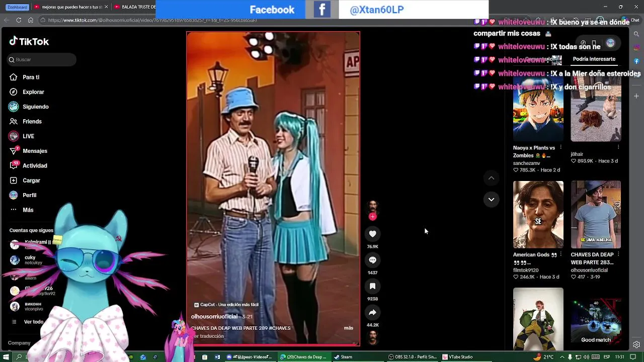Open more options for American Gods video

pyautogui.click(x=560, y=254)
